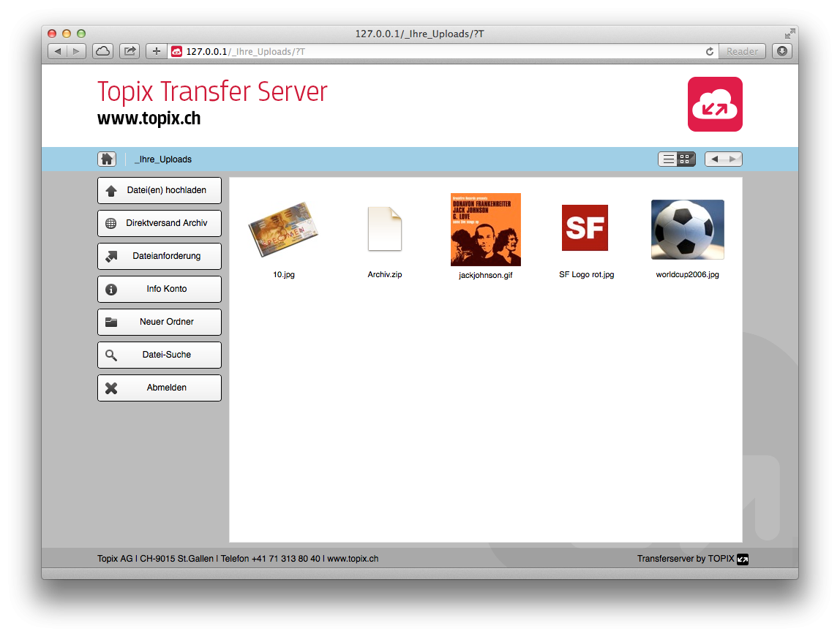The image size is (840, 637).
Task: Click the jackjohnson.gif file name
Action: click(485, 275)
